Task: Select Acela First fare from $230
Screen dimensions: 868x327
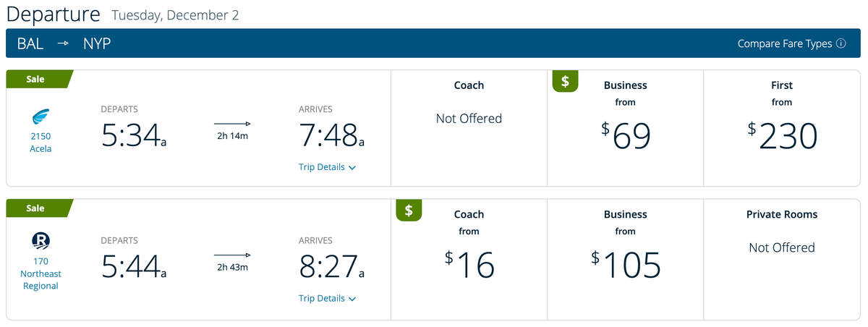Action: (781, 128)
